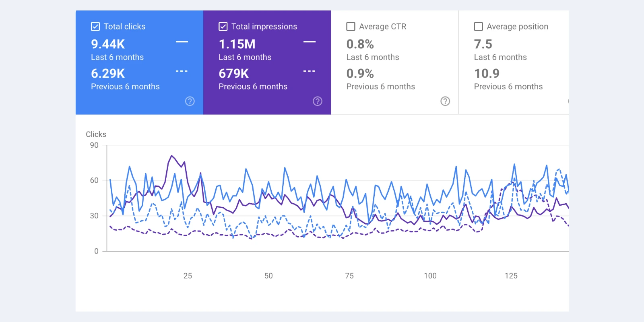This screenshot has width=644, height=322.
Task: Select the 6.29K previous clicks value
Action: (x=108, y=73)
